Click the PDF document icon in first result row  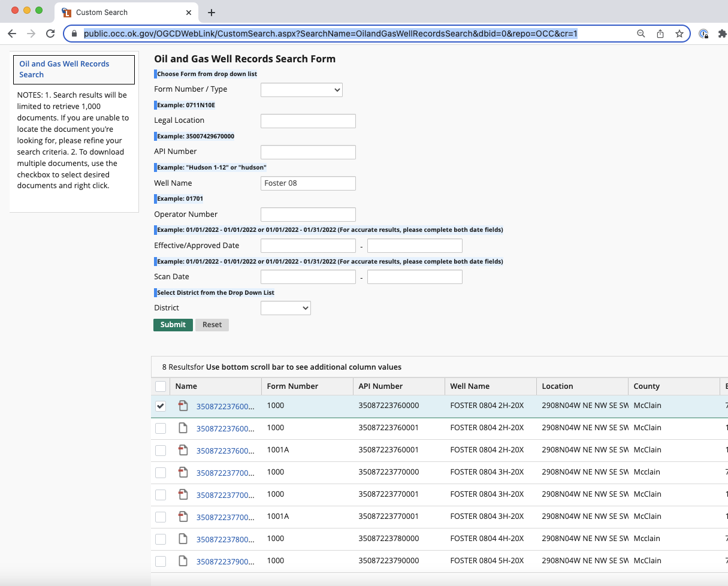pyautogui.click(x=183, y=406)
